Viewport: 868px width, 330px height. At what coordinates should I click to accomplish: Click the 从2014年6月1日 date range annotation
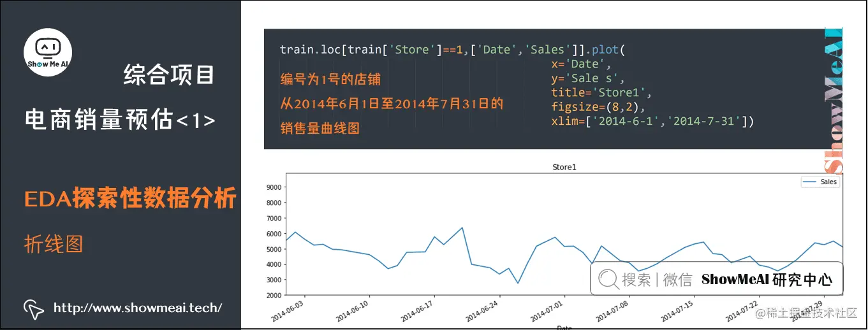392,104
